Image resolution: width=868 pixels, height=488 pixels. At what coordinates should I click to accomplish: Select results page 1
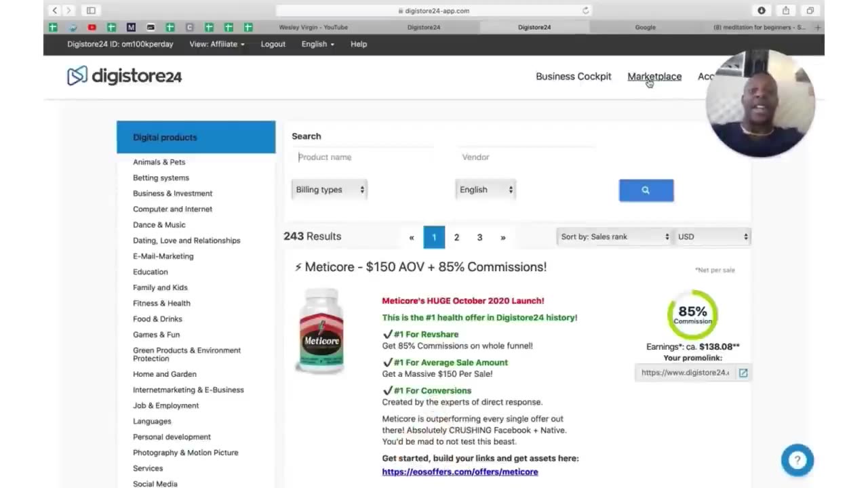[434, 237]
